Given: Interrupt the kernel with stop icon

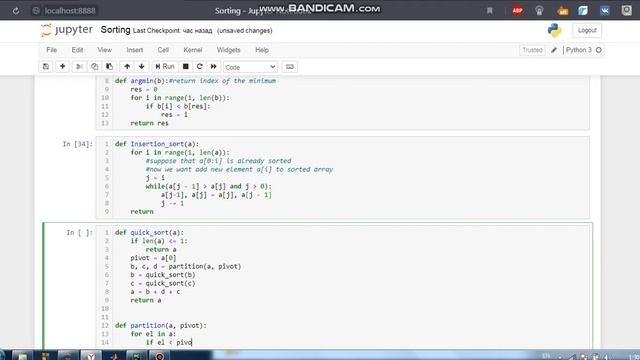Looking at the screenshot, I should pos(185,67).
